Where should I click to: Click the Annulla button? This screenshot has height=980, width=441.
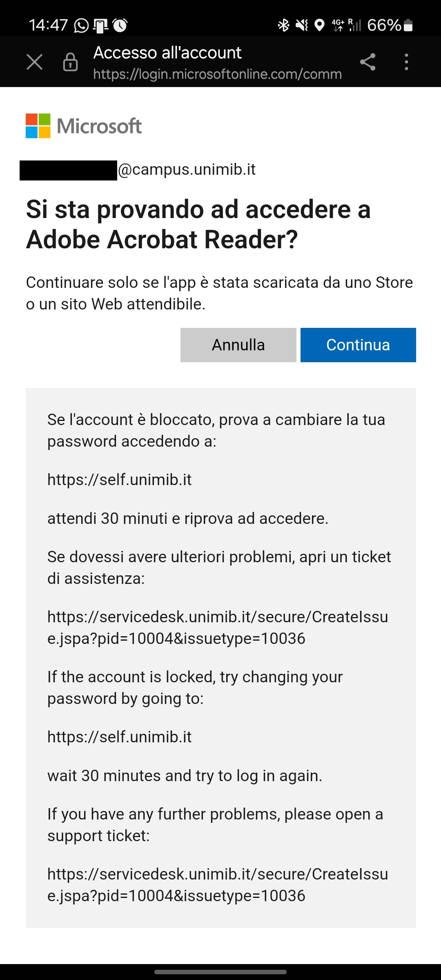238,345
